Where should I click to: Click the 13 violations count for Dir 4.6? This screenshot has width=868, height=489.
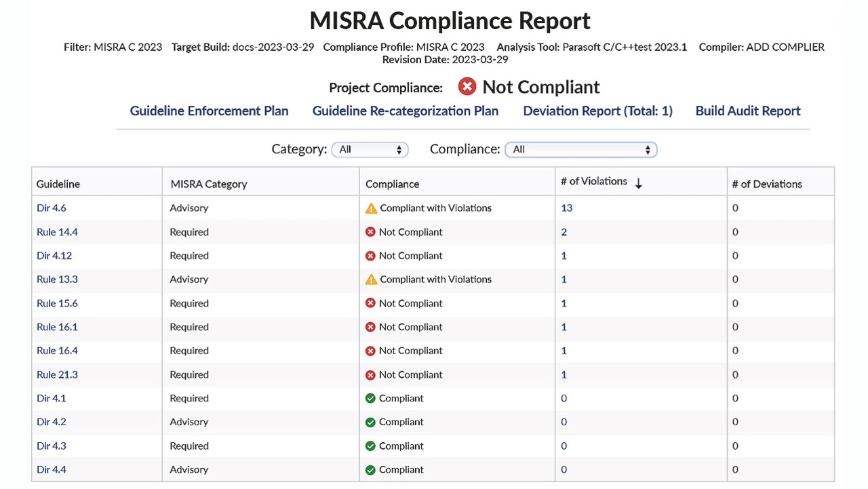[566, 208]
